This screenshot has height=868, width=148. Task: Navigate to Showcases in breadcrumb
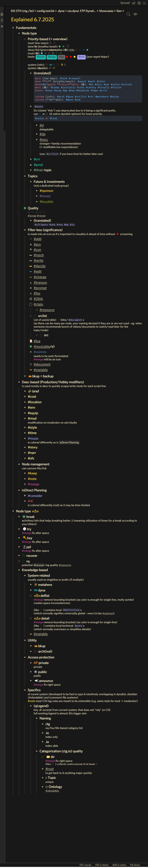click(x=106, y=11)
